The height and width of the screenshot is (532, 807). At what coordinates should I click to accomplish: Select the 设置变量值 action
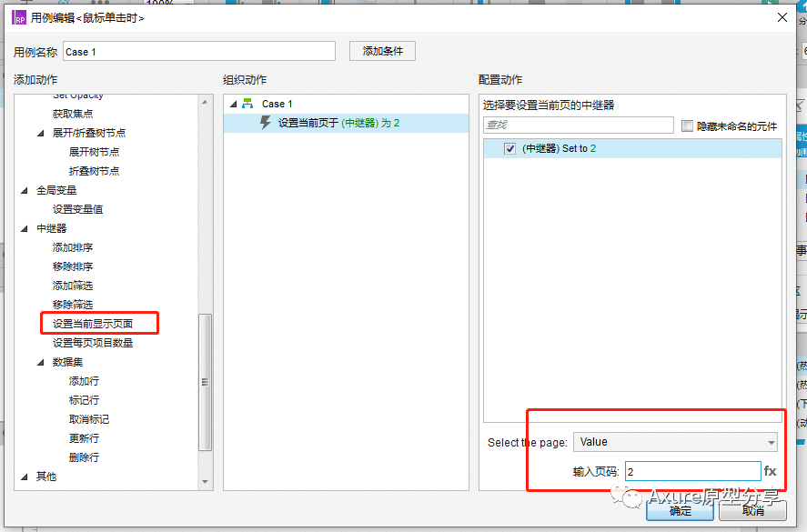[77, 209]
